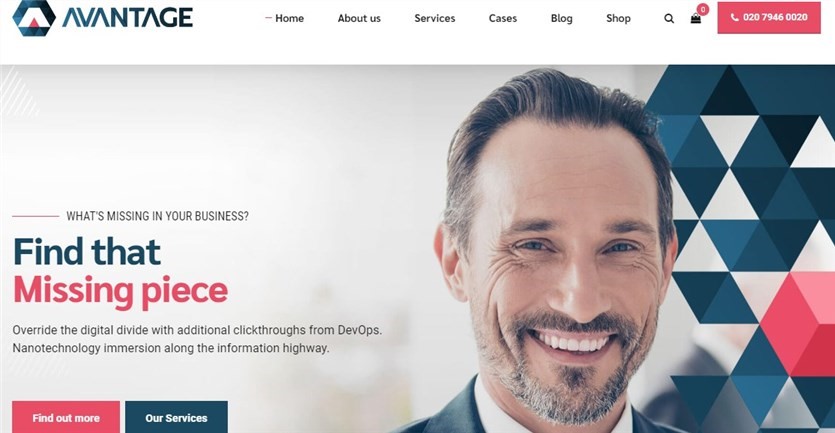Select Services in the navigation bar
The height and width of the screenshot is (433, 835).
click(x=435, y=18)
